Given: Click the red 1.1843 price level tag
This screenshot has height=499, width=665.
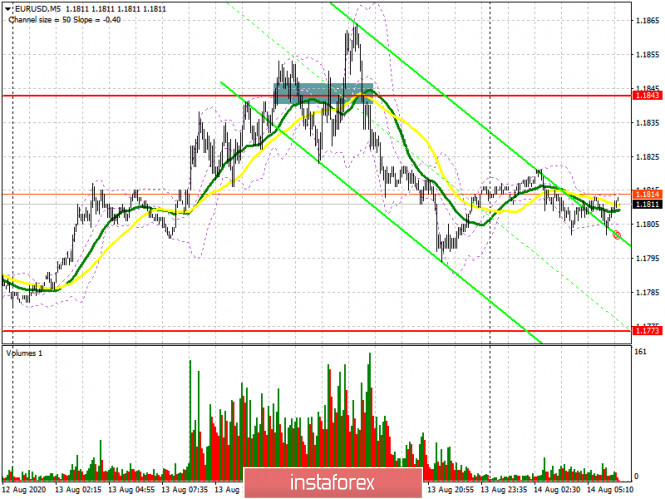Looking at the screenshot, I should point(646,96).
